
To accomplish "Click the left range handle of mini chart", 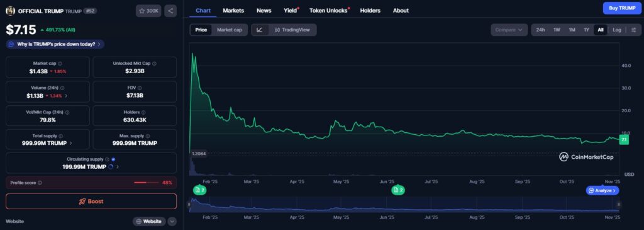I will [189, 204].
